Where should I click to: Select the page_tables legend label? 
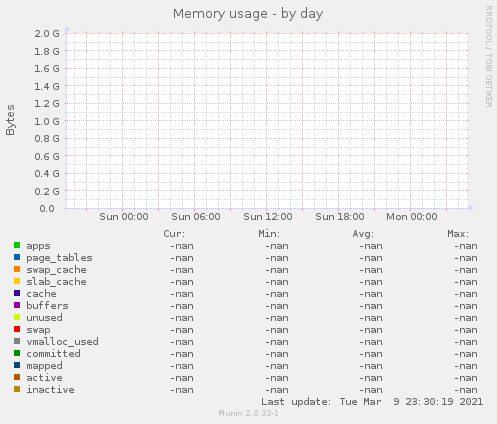coord(59,258)
